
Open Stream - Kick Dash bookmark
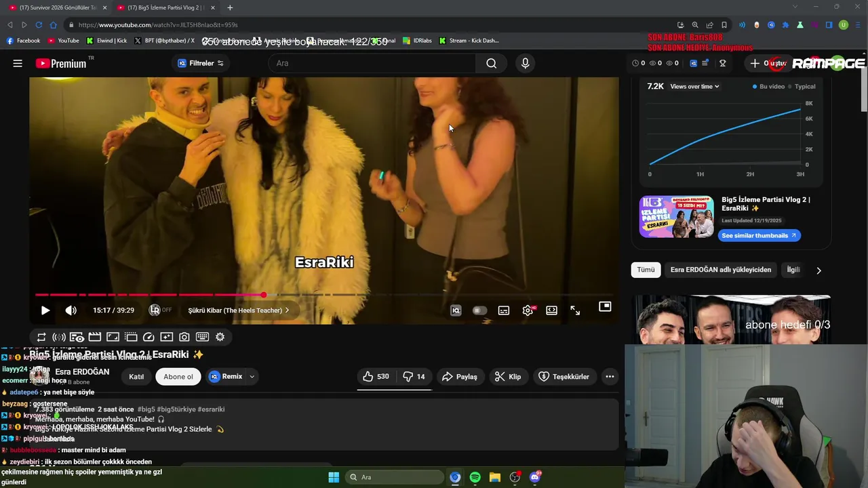pyautogui.click(x=469, y=41)
